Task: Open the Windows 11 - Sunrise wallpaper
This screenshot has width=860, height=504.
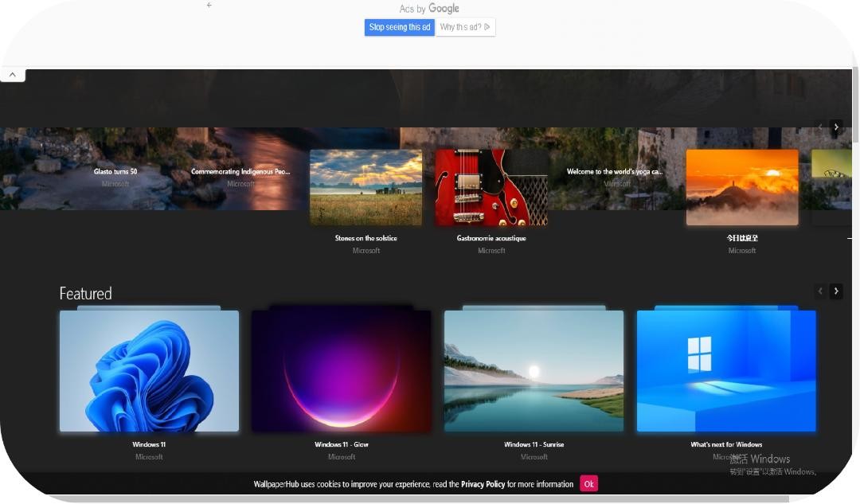Action: [534, 371]
